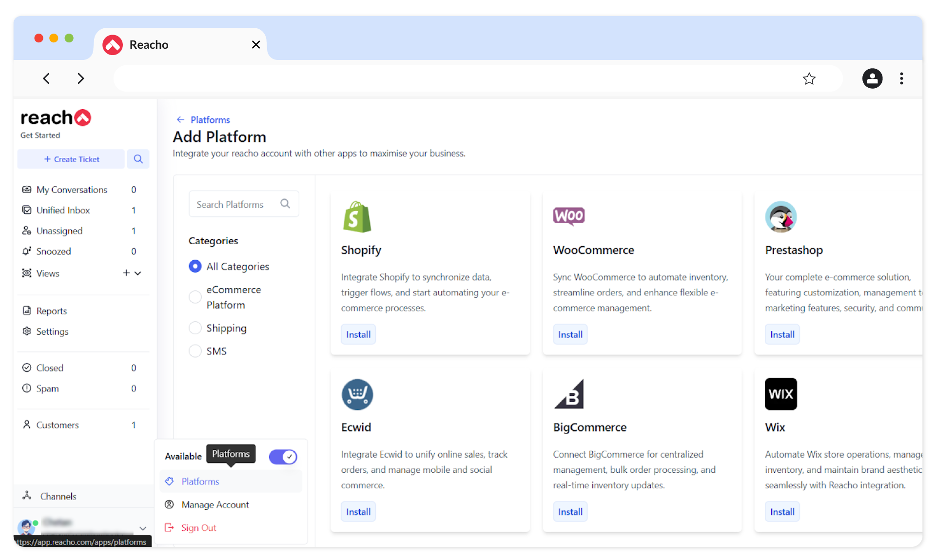Click the search icon beside Create Ticket

point(138,159)
